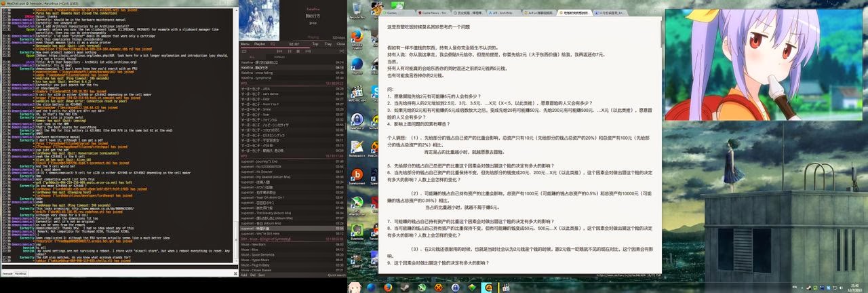Select track supercell - Air Downer

293,172
